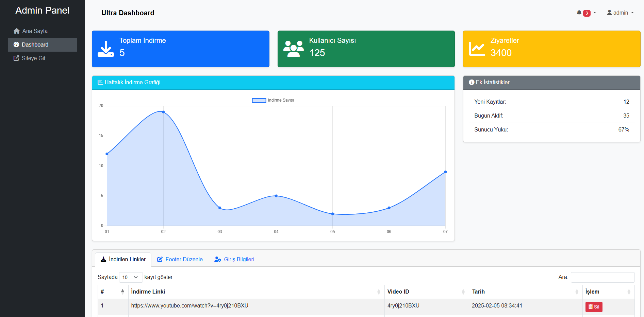
Task: Click the line chart icon on Ziyaretler card
Action: (477, 49)
